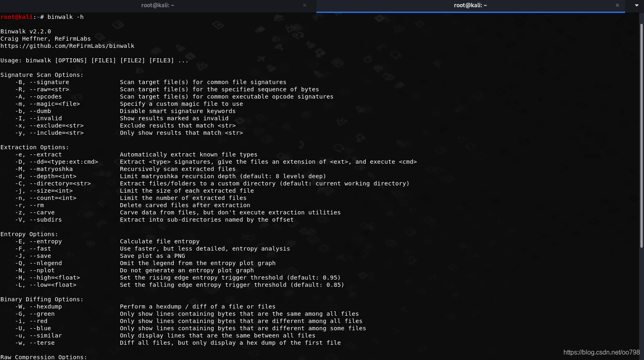Click the '-F, --fast' option
Viewport: 644px width, 360px height.
point(33,249)
